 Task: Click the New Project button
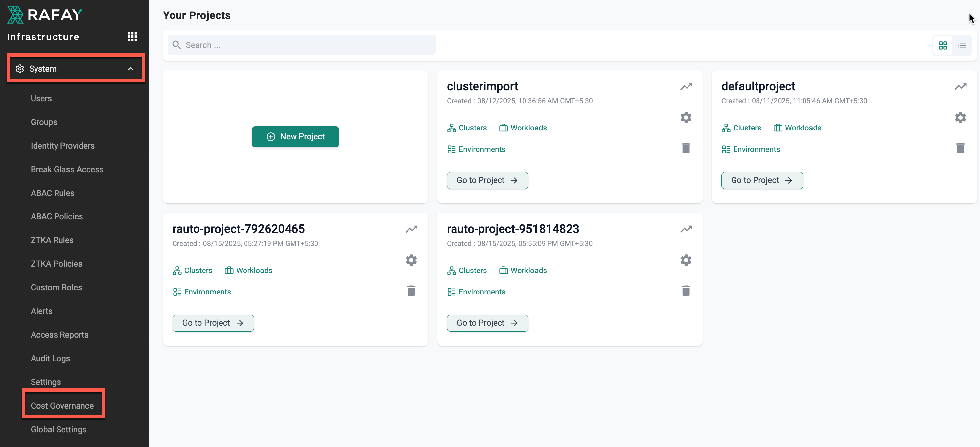click(x=295, y=137)
